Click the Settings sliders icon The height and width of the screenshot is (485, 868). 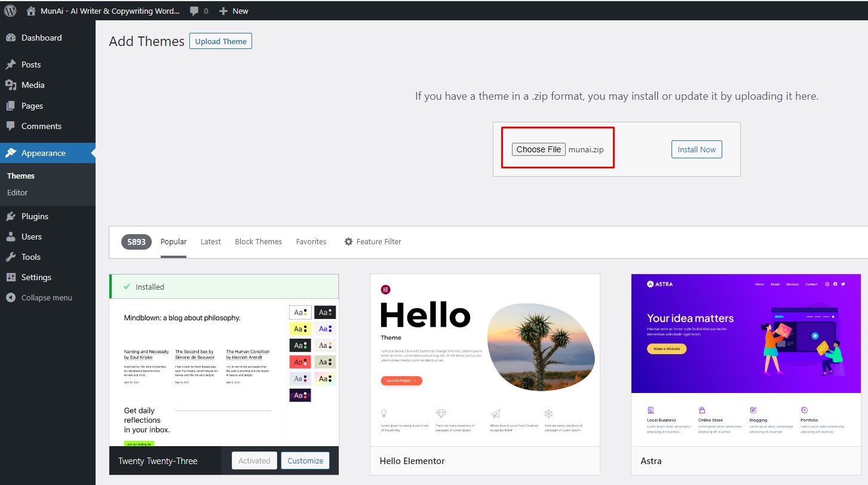[x=11, y=277]
